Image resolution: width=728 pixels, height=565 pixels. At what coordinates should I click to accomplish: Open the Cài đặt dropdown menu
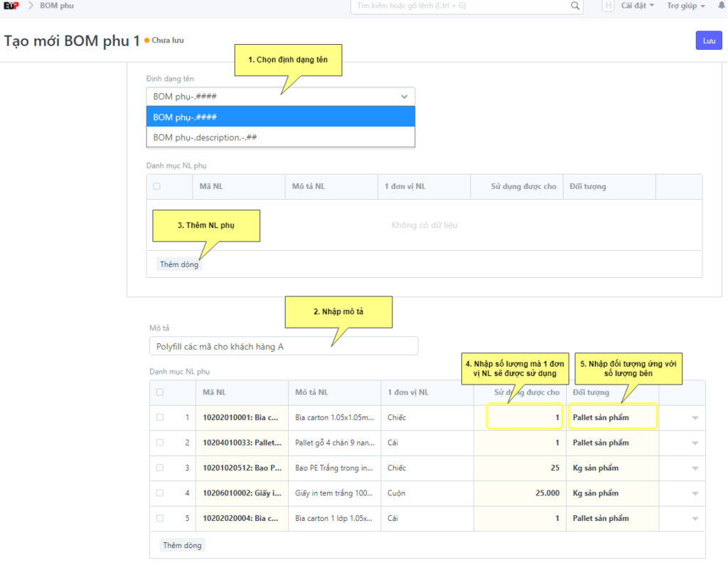tap(638, 6)
